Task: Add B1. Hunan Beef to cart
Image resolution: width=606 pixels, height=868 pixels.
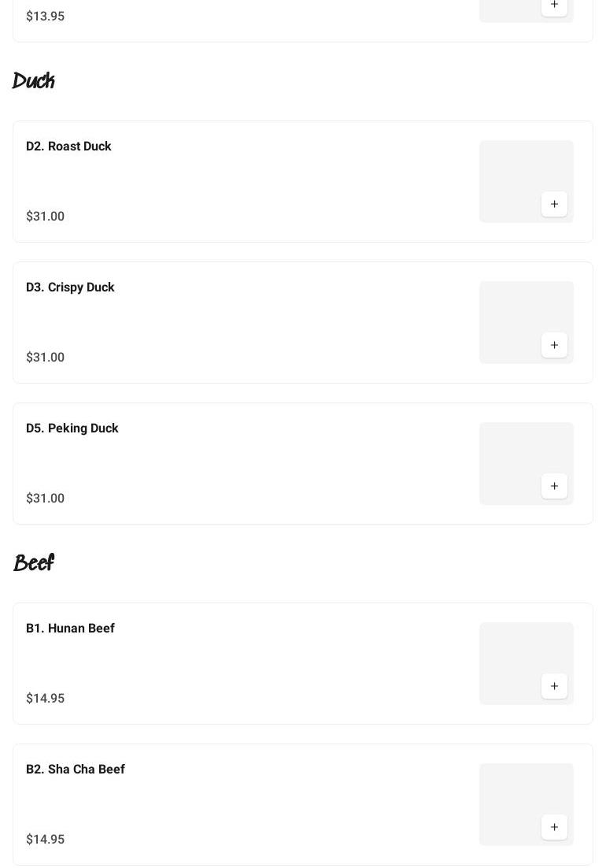Action: 554,686
